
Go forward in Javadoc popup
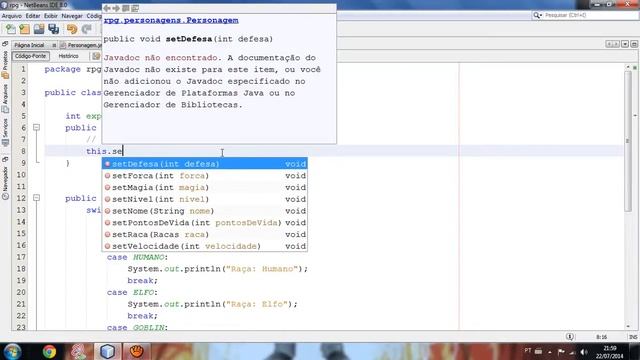click(x=116, y=8)
